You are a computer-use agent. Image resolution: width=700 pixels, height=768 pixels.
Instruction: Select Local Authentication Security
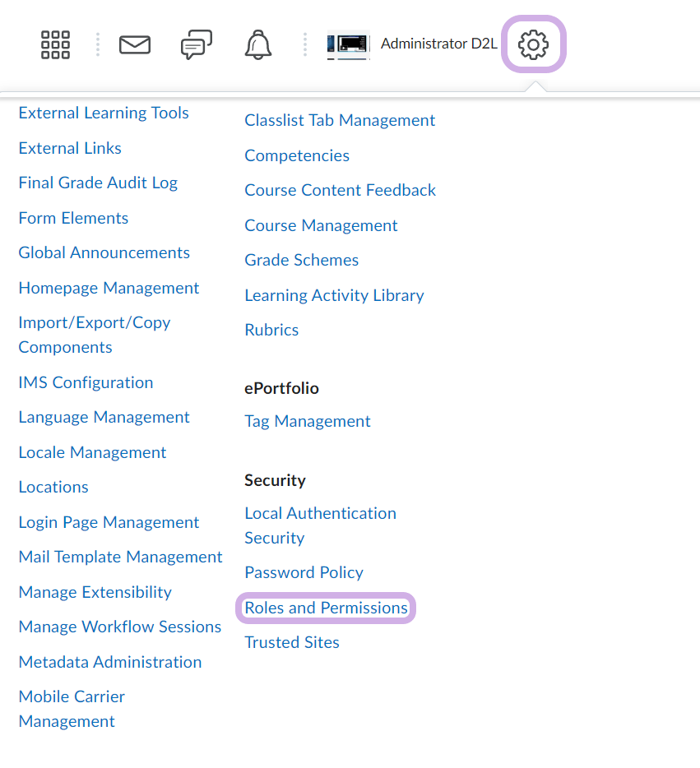(320, 525)
